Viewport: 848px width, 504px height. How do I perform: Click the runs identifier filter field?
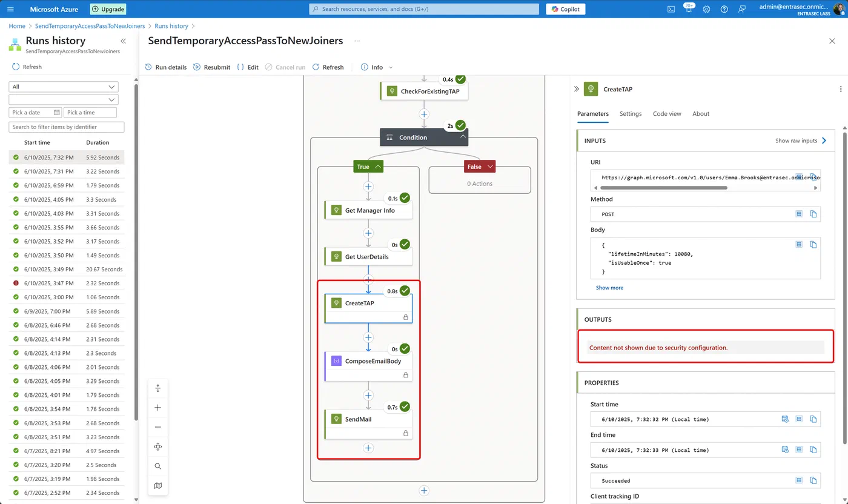point(67,127)
